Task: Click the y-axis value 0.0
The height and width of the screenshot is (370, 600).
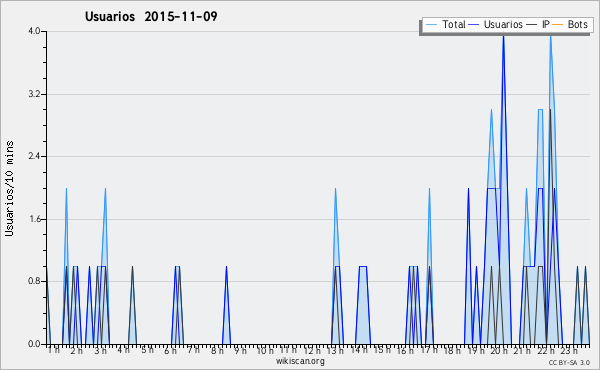Action: pos(34,344)
